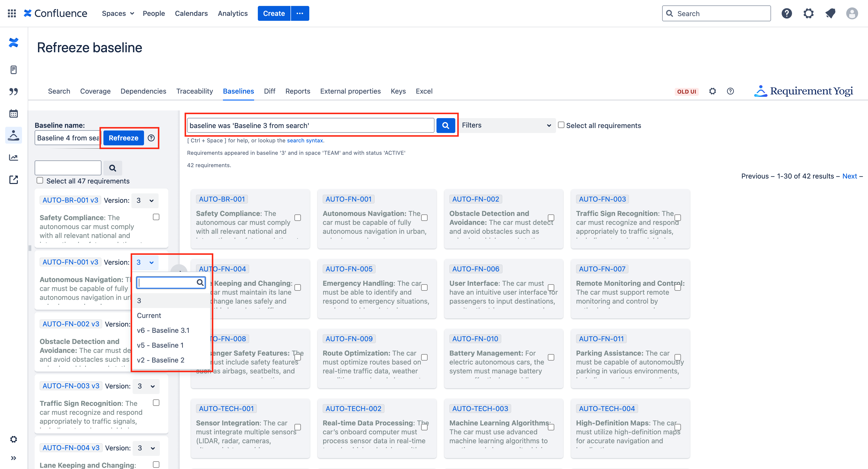Open the analytics chart sidebar icon

[13, 157]
